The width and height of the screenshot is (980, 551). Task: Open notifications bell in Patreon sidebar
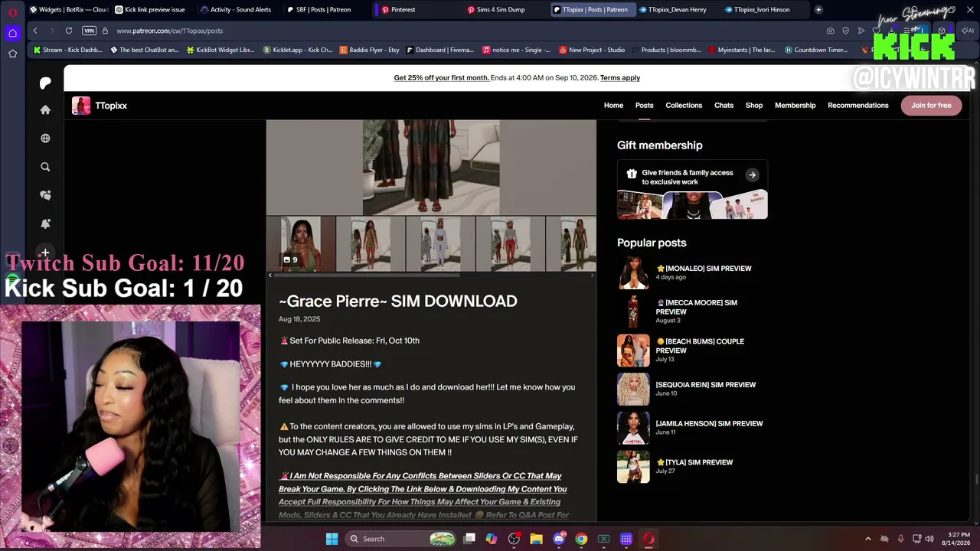45,223
